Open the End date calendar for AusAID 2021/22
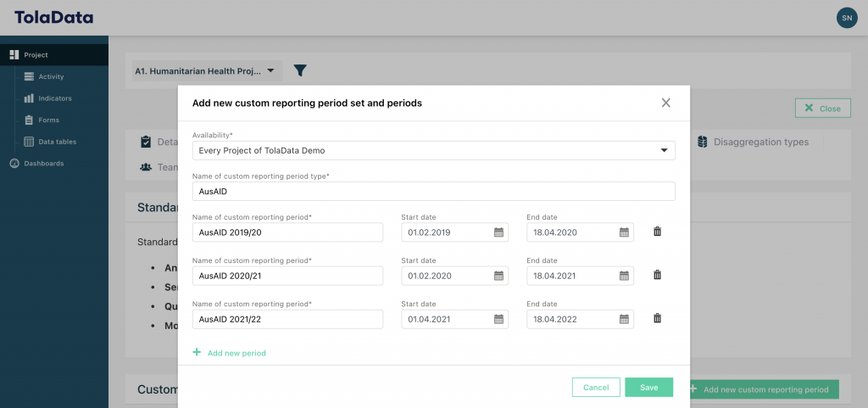 [x=624, y=319]
